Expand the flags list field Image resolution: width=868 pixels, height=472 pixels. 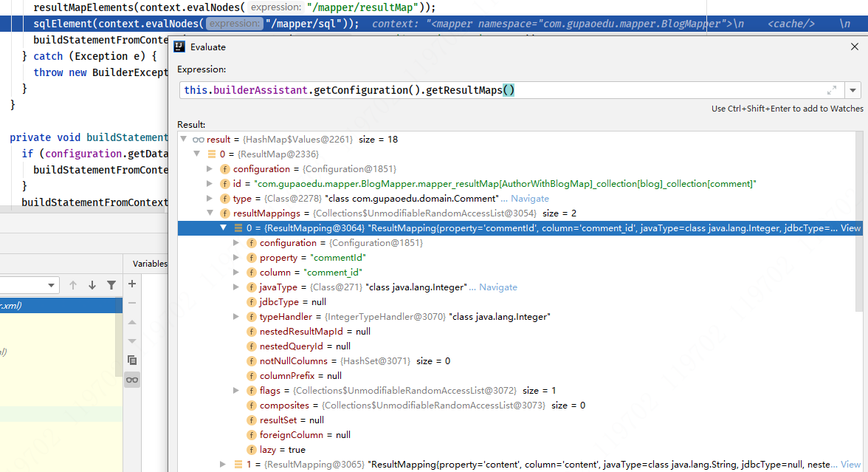(x=236, y=391)
